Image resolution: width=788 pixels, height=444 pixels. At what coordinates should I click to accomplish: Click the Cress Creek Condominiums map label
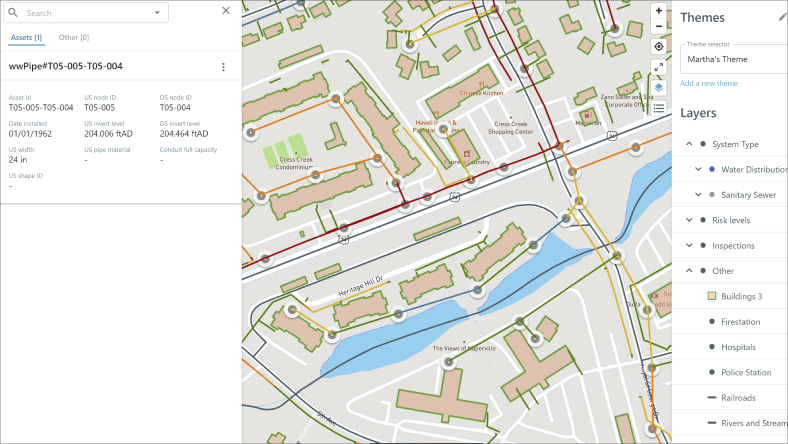click(296, 163)
